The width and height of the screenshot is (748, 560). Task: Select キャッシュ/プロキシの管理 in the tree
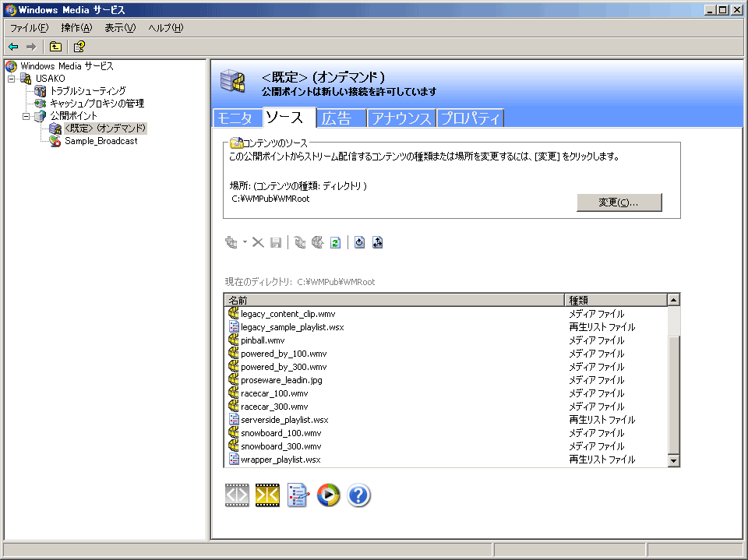click(x=97, y=104)
